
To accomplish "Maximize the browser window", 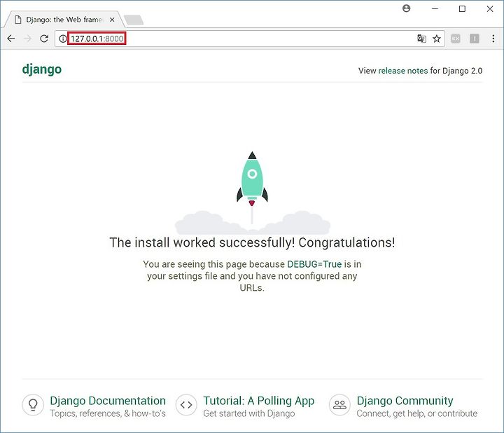I will [x=462, y=8].
